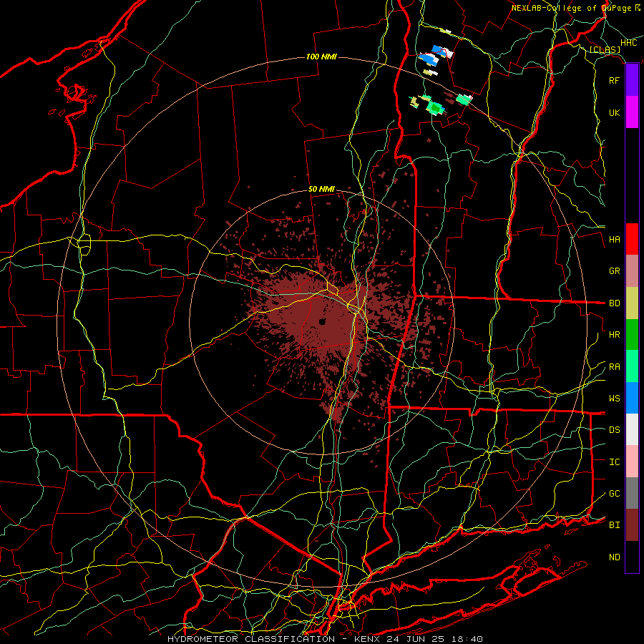The width and height of the screenshot is (644, 644).
Task: Click the RF legend label
Action: click(614, 80)
